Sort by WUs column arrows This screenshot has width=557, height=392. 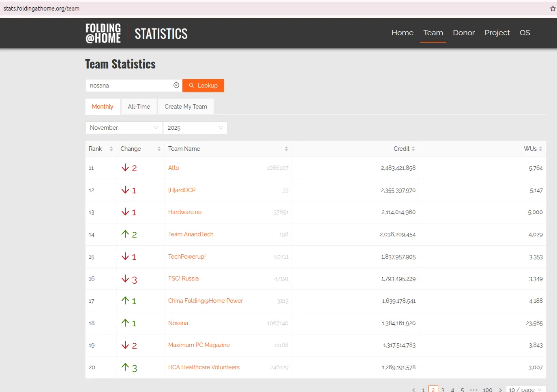coord(540,149)
